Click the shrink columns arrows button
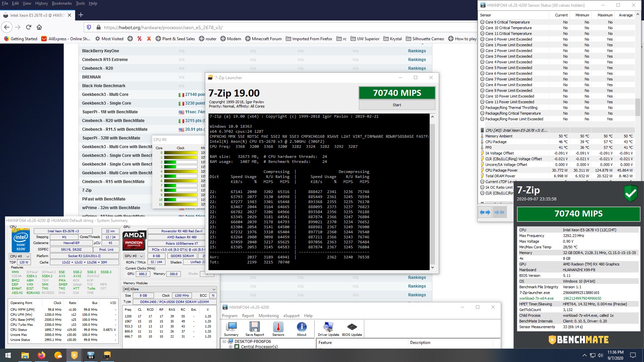The height and width of the screenshot is (362, 644). (x=499, y=212)
